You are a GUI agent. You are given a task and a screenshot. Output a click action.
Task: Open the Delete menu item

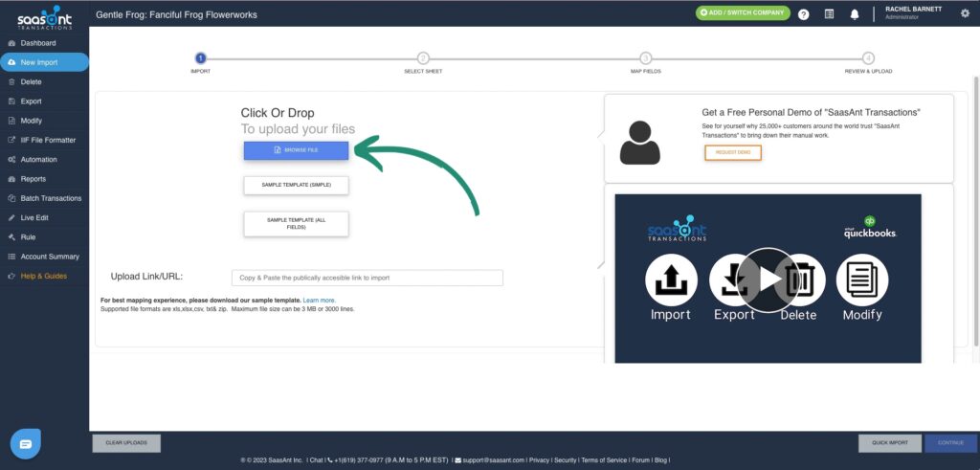31,81
